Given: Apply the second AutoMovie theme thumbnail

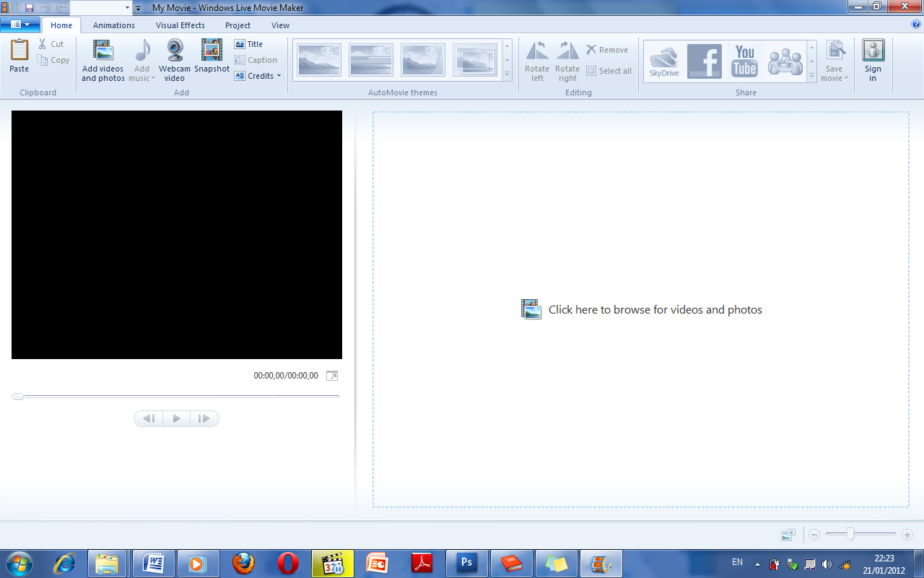Looking at the screenshot, I should [x=371, y=60].
